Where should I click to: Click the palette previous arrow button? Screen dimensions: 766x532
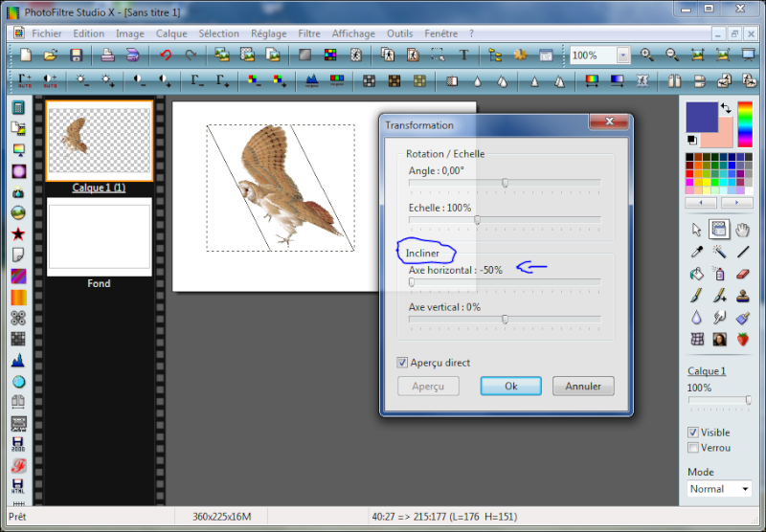click(x=701, y=203)
